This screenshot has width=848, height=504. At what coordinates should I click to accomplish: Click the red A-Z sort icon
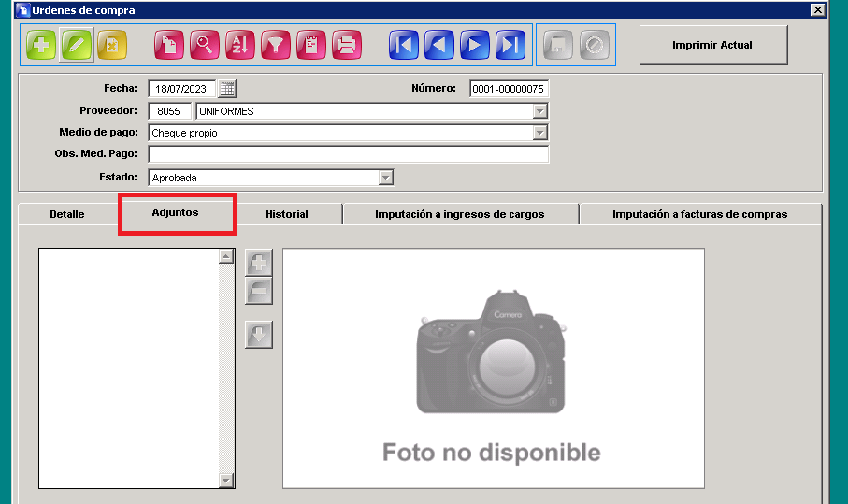coord(240,45)
